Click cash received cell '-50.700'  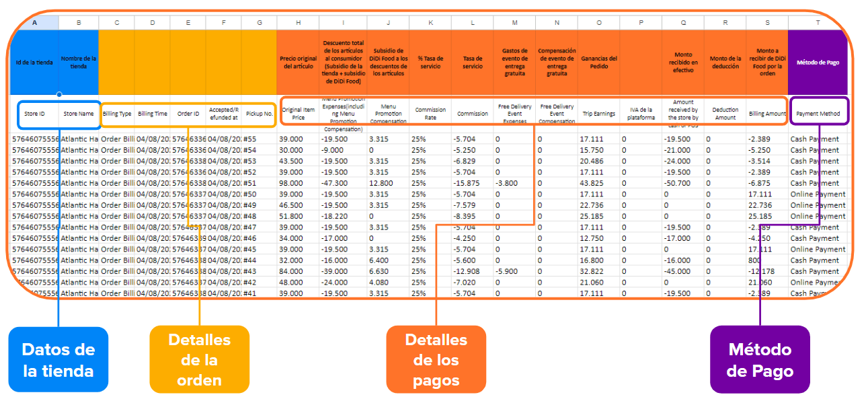click(683, 183)
